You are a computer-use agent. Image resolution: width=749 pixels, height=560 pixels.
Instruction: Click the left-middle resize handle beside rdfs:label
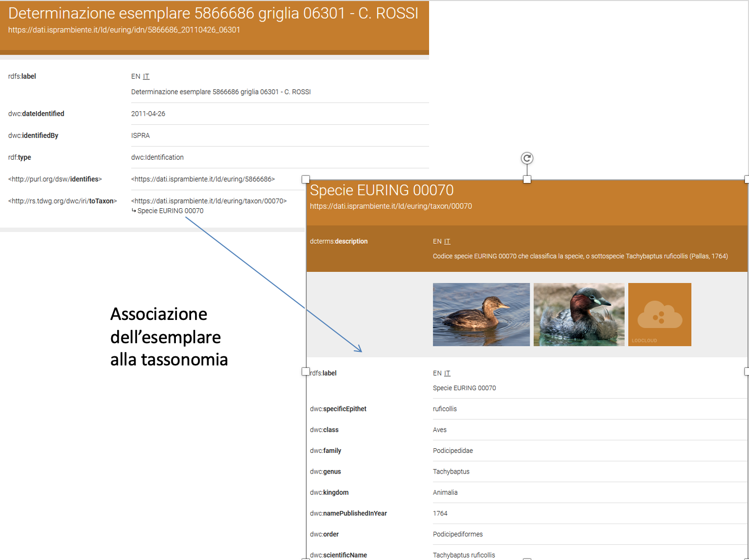pyautogui.click(x=305, y=371)
